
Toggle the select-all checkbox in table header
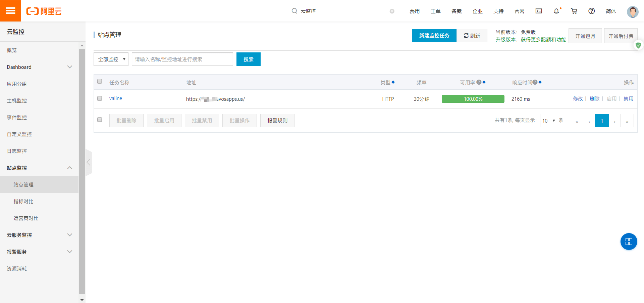pyautogui.click(x=100, y=81)
